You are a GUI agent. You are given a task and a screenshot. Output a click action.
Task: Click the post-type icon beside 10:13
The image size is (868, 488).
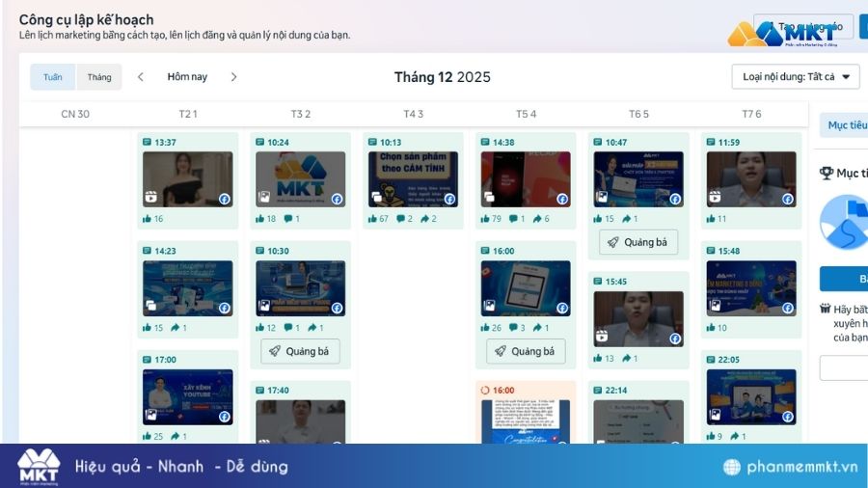tap(372, 142)
